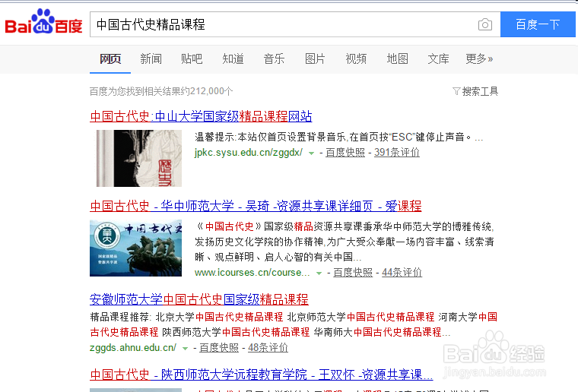The image size is (578, 392).
Task: Click the 中山大学 result thumbnail image
Action: point(138,158)
